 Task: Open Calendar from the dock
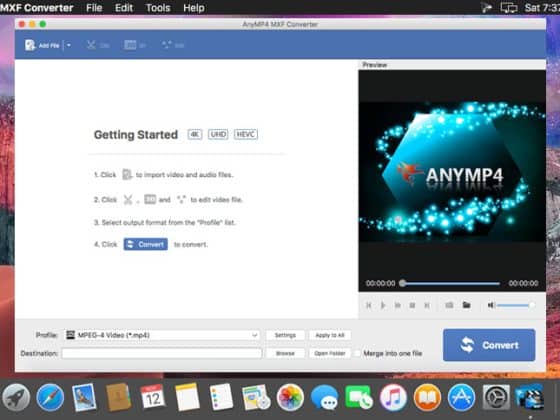pos(153,398)
